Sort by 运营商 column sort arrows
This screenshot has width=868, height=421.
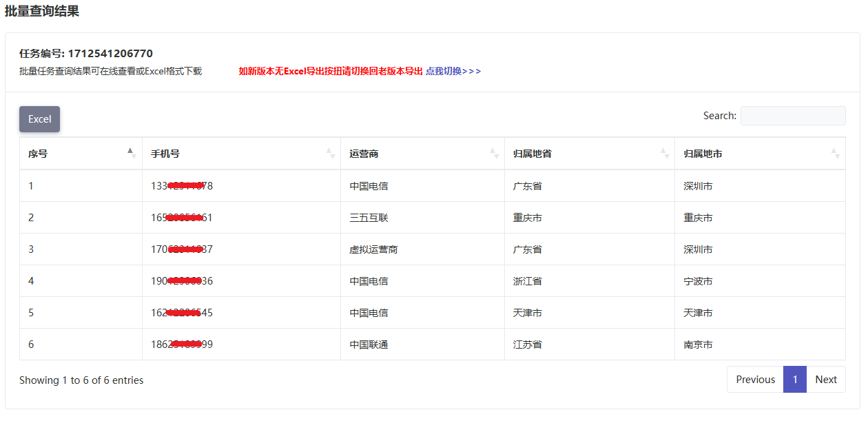tap(493, 154)
